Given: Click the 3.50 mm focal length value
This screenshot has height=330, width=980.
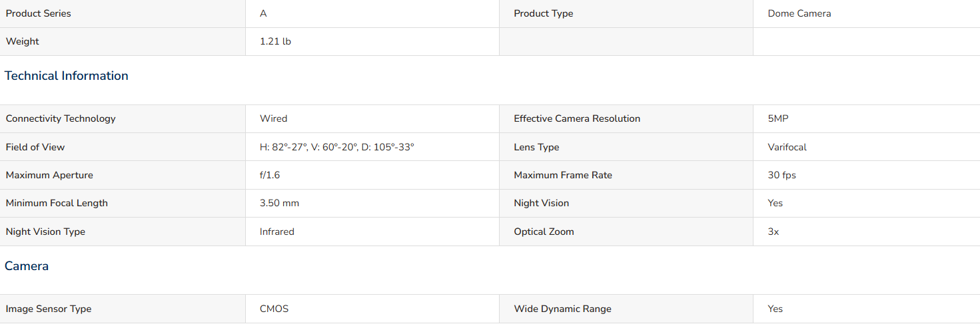Looking at the screenshot, I should (279, 203).
